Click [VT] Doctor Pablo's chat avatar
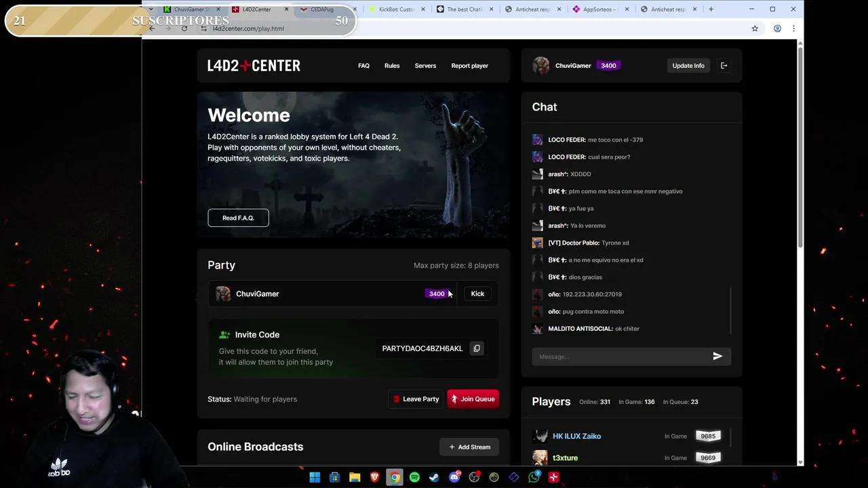The image size is (868, 488). click(x=538, y=243)
